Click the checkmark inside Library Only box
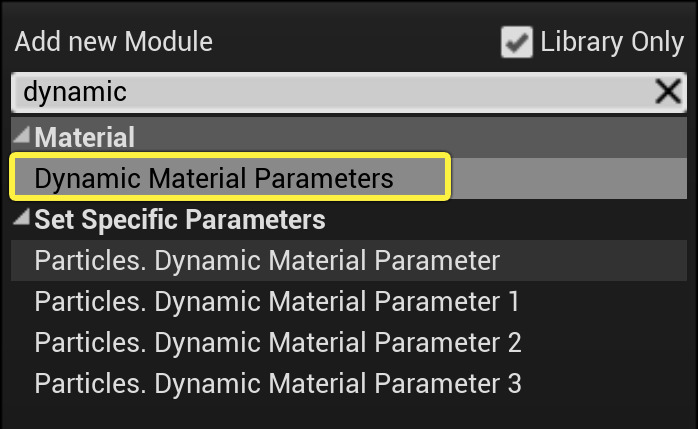This screenshot has height=429, width=698. coord(516,42)
